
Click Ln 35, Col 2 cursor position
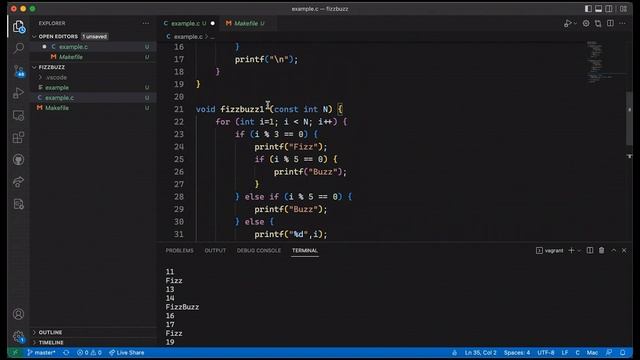[480, 353]
